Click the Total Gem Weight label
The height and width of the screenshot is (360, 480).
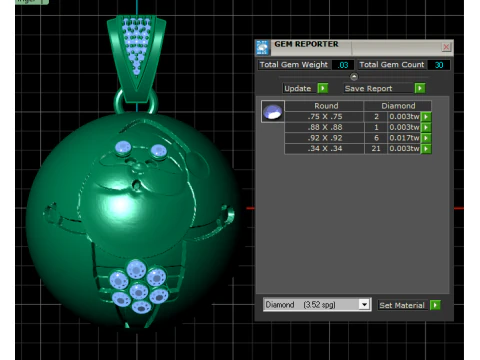[x=294, y=65]
